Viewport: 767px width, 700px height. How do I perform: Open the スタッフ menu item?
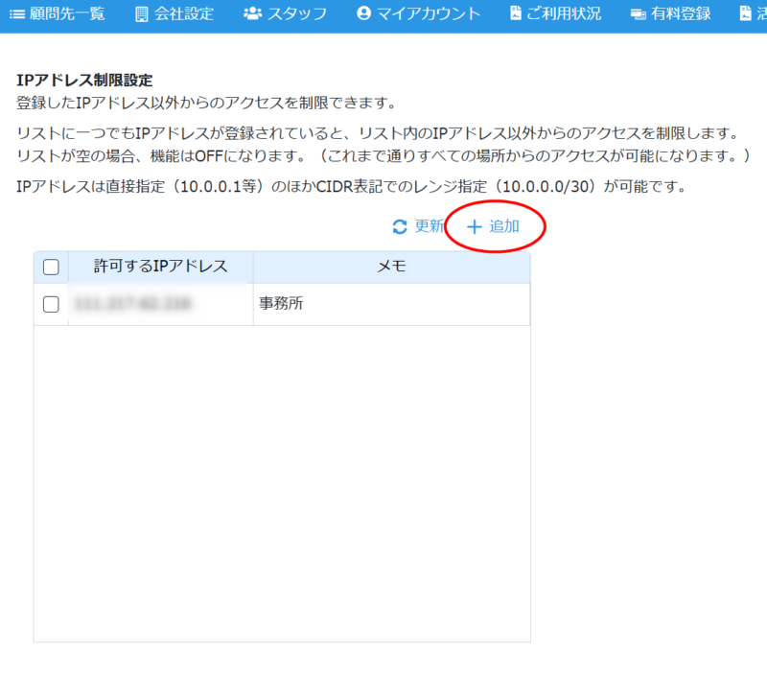pos(285,13)
